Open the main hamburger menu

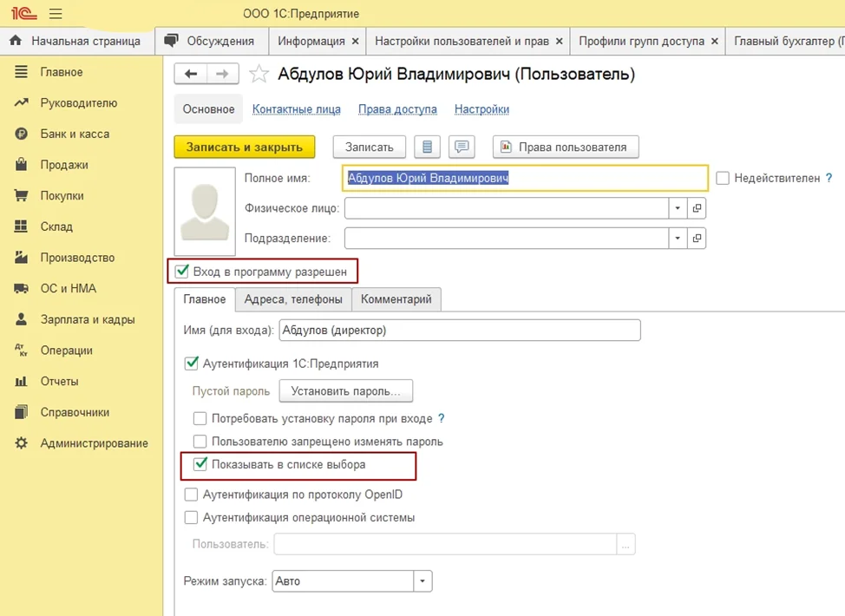tap(56, 14)
